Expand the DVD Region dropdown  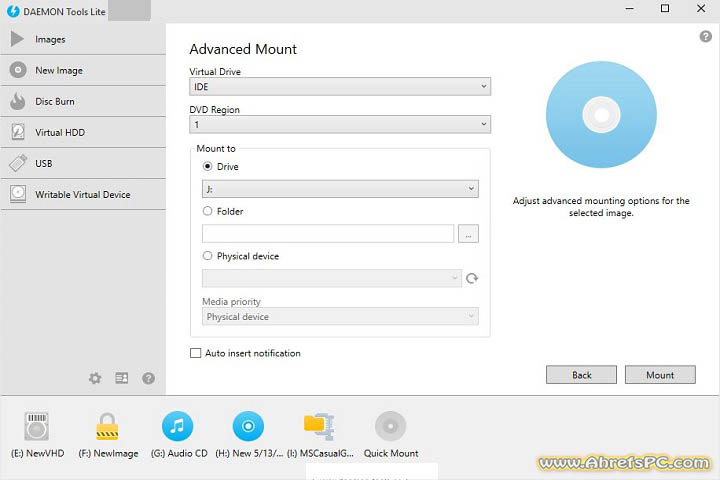(340, 124)
